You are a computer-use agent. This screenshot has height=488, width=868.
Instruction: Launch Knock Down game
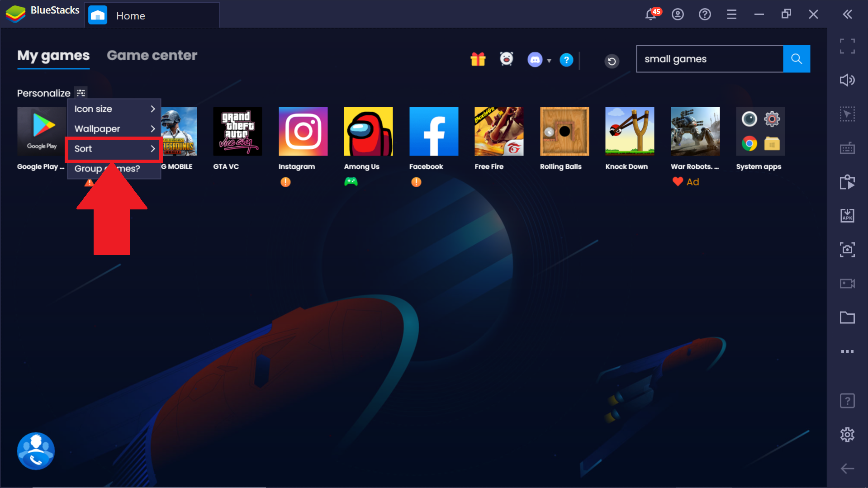tap(630, 132)
